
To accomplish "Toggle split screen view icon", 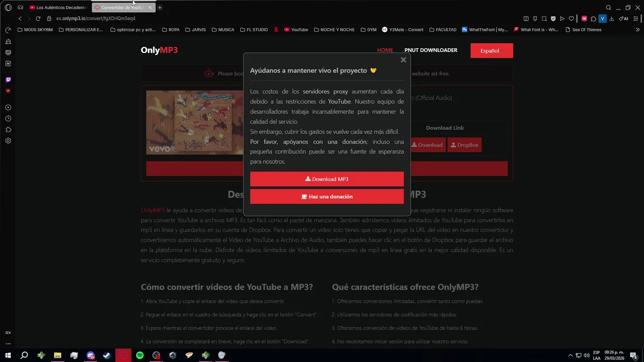I will tap(526, 19).
